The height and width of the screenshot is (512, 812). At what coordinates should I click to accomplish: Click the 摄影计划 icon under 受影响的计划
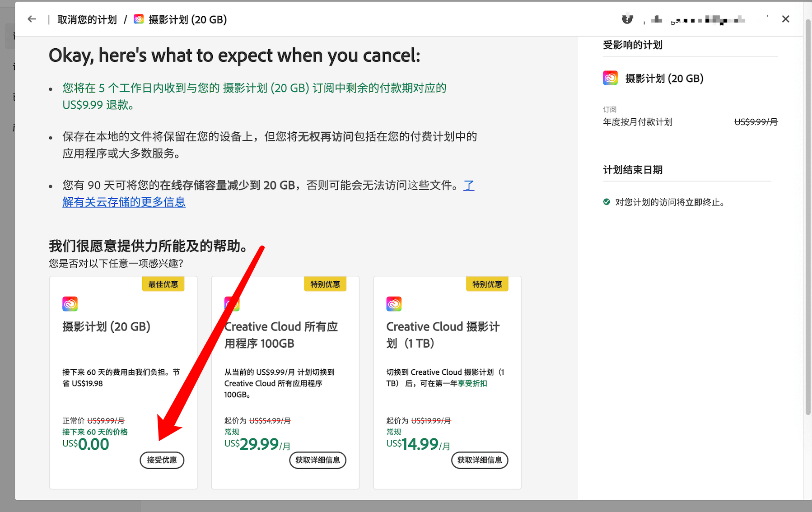click(x=610, y=78)
